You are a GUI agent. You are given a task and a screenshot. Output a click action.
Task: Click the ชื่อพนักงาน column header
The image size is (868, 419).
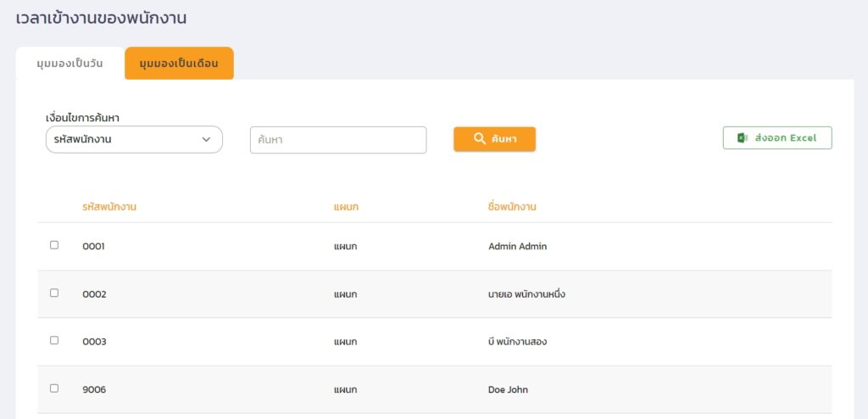click(x=513, y=207)
